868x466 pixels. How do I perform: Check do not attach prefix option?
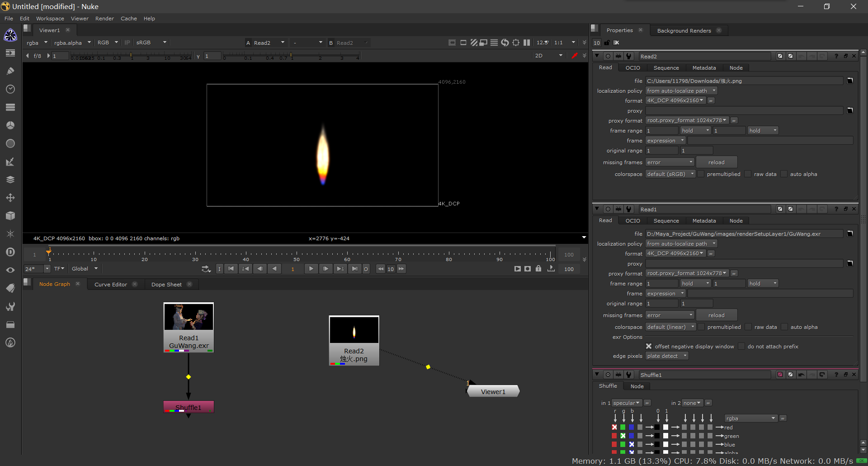point(741,347)
